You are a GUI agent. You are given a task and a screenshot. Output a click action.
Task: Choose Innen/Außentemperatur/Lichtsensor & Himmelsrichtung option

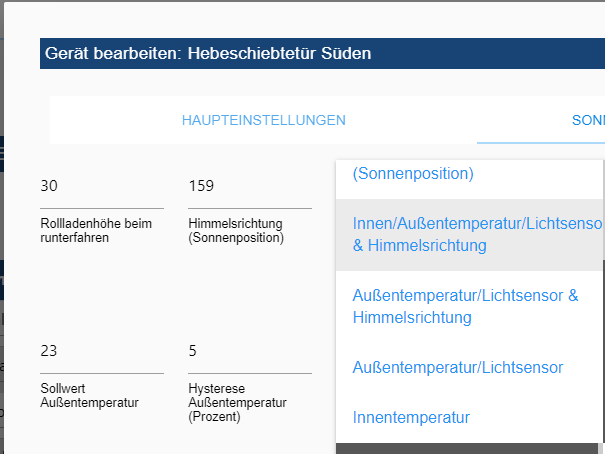(x=469, y=233)
